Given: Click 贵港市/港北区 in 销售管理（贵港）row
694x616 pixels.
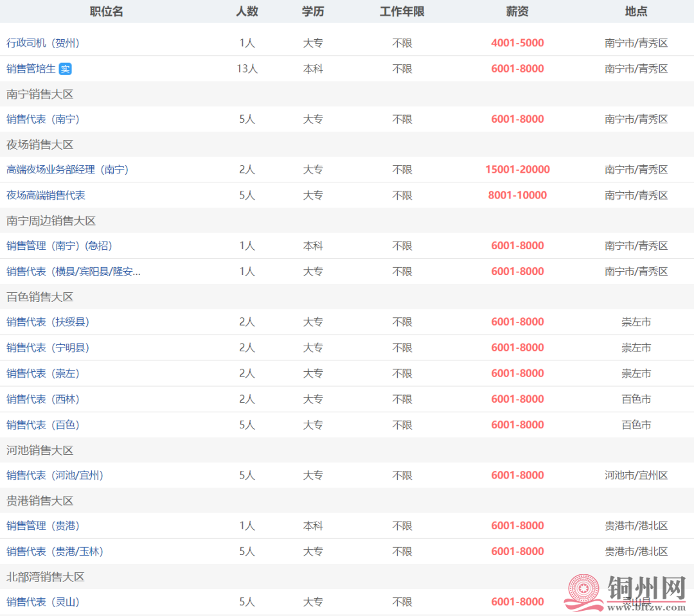Looking at the screenshot, I should pyautogui.click(x=636, y=525).
